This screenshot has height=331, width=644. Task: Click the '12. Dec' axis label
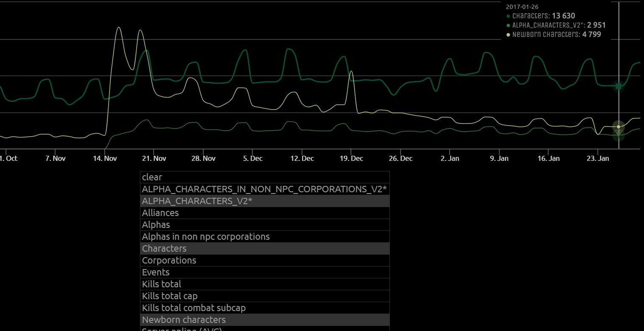(x=302, y=158)
